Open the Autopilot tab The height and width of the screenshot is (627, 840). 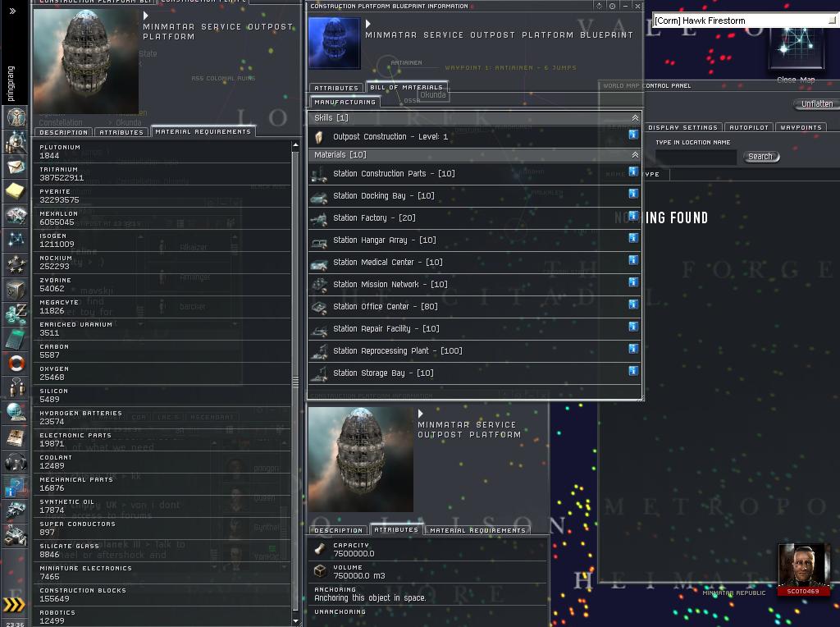click(x=749, y=127)
